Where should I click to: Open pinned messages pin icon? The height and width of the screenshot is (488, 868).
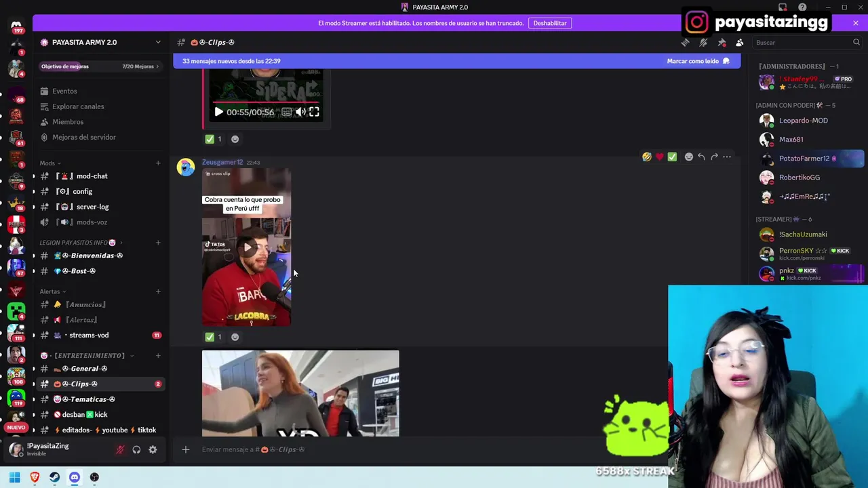point(722,42)
